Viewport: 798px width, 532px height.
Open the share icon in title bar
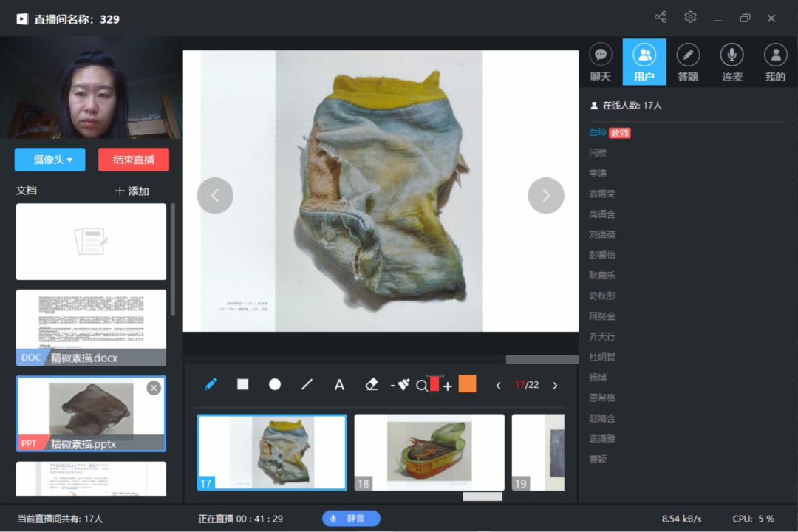coord(661,18)
